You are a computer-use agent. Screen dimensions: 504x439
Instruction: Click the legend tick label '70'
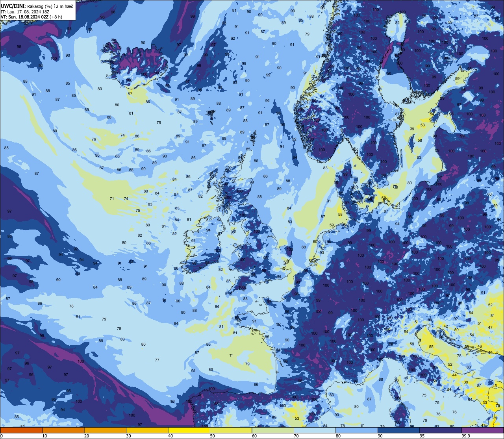coord(296,436)
